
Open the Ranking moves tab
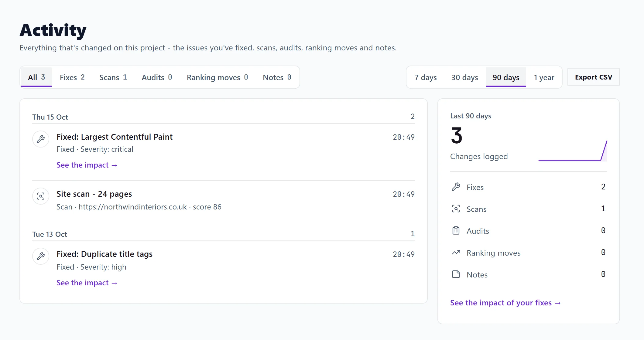(218, 77)
